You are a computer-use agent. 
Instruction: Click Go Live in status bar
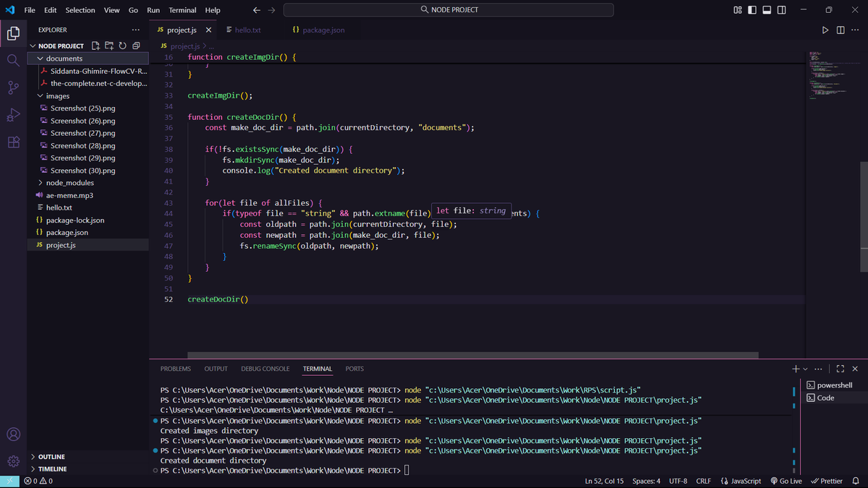tap(786, 481)
